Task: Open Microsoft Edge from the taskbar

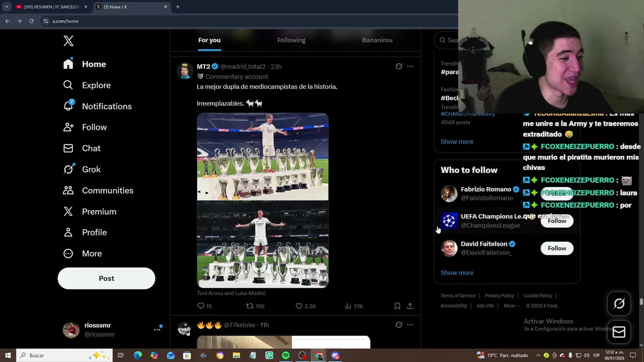Action: [137, 355]
